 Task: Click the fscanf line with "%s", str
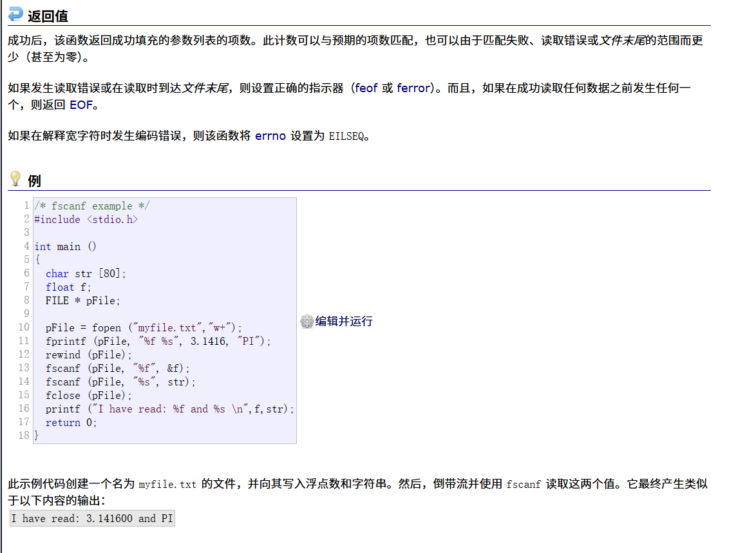point(120,382)
